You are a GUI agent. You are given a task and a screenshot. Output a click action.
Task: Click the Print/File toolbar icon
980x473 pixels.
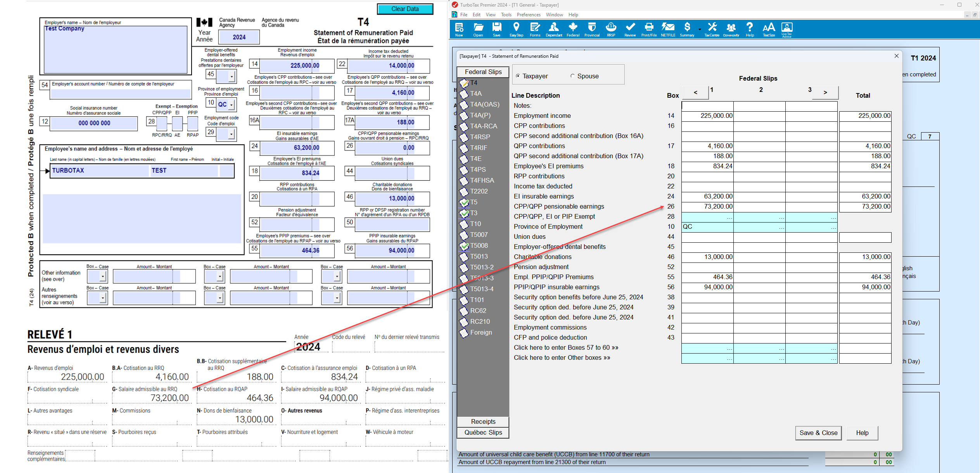(649, 29)
